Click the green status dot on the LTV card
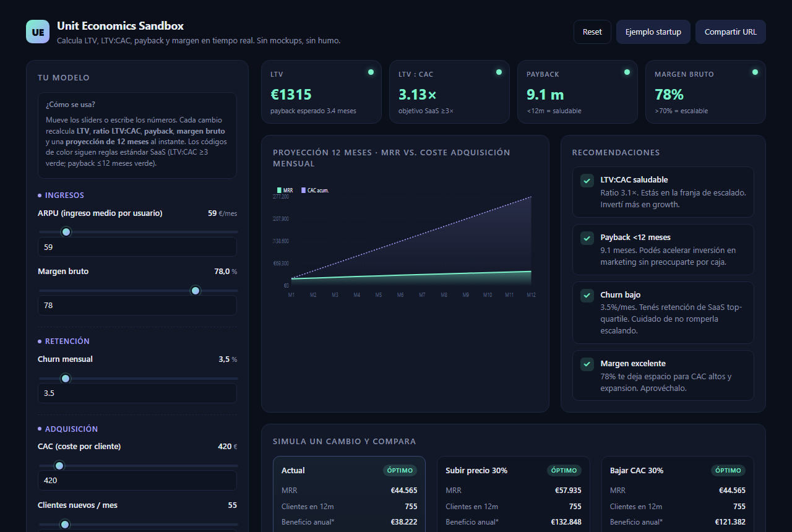Image resolution: width=792 pixels, height=532 pixels. pos(371,72)
